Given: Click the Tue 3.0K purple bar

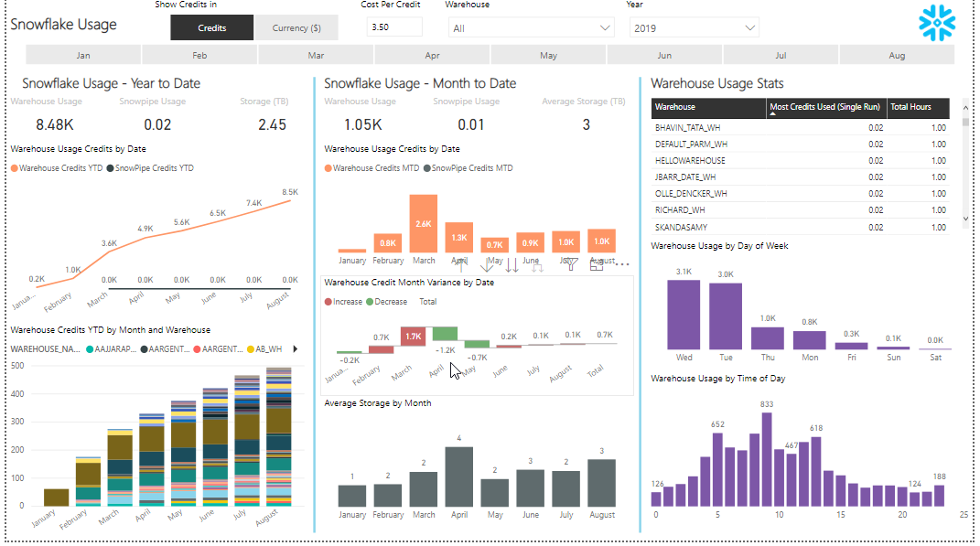Looking at the screenshot, I should tap(726, 316).
